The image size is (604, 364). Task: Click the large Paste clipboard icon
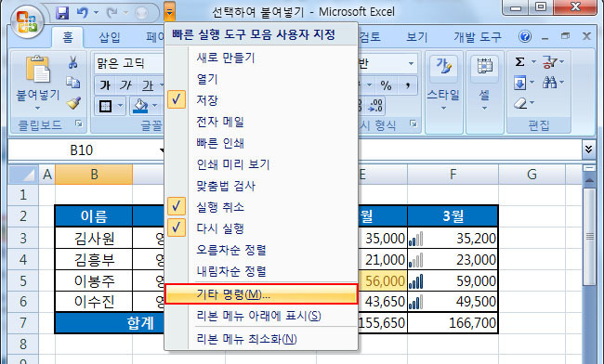[38, 70]
